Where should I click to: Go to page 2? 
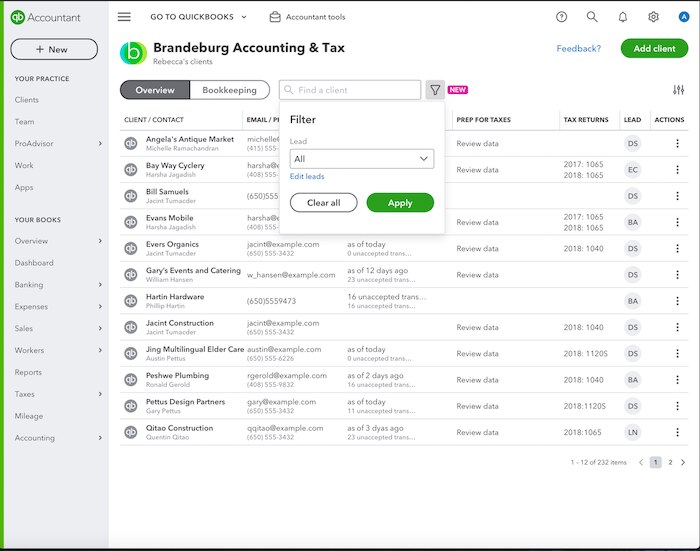coord(670,463)
